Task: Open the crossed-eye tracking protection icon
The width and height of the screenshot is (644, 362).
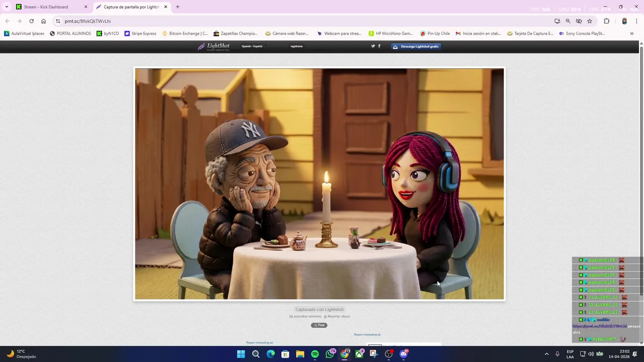Action: tap(579, 21)
